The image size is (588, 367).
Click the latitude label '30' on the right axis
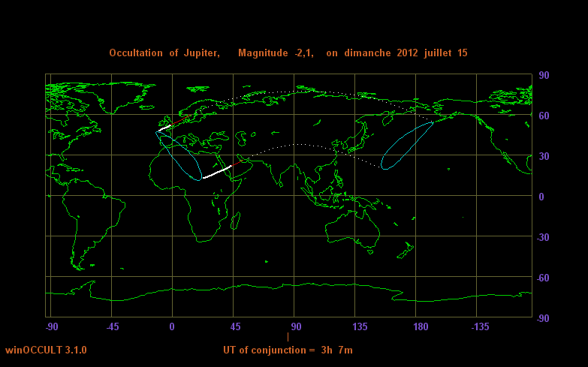coord(544,156)
